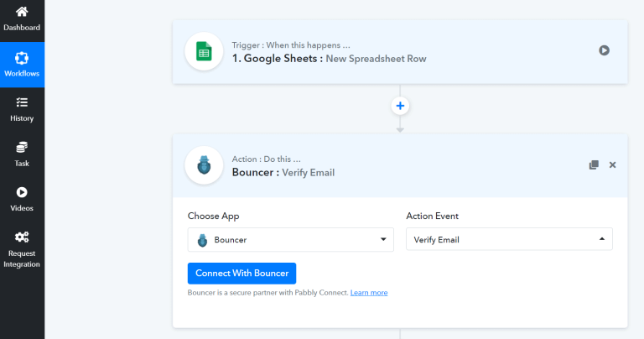This screenshot has height=339, width=644.
Task: Open Request Integration page
Action: click(x=22, y=250)
